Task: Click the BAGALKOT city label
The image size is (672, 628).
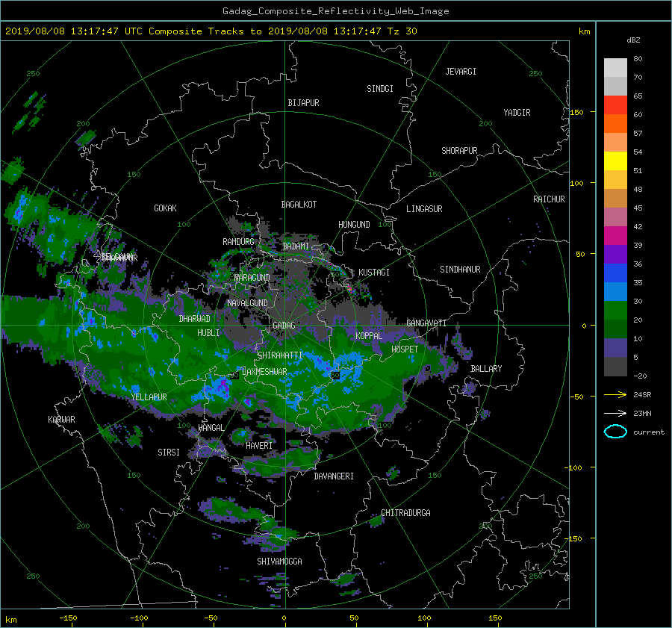Action: click(x=299, y=205)
